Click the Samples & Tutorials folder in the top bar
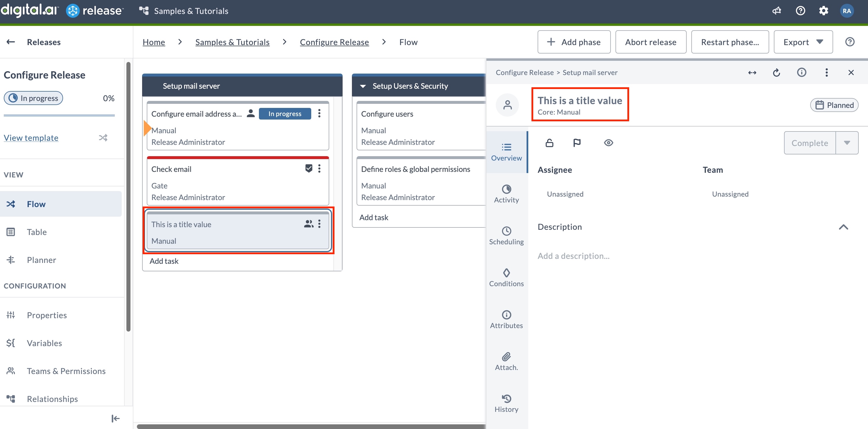The height and width of the screenshot is (429, 868). click(x=184, y=11)
